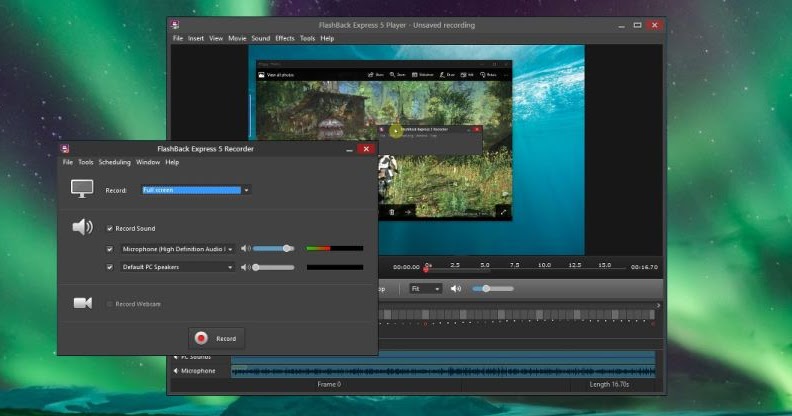Click the Recorder window's app icon in title bar

[65, 148]
